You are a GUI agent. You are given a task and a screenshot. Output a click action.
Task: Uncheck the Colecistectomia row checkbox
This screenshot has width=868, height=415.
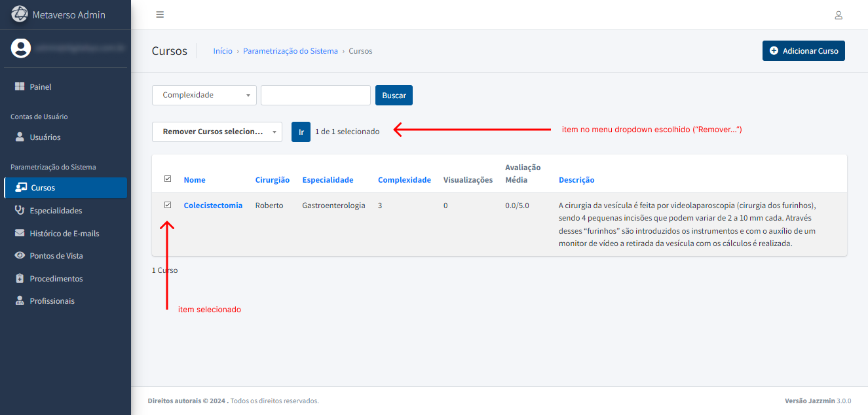click(x=168, y=205)
